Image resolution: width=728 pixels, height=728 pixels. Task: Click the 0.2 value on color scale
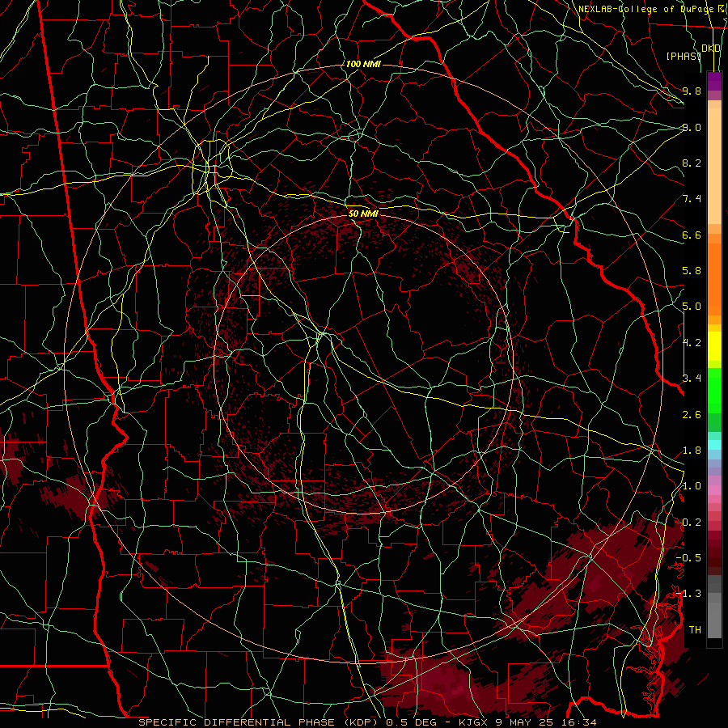tap(692, 523)
